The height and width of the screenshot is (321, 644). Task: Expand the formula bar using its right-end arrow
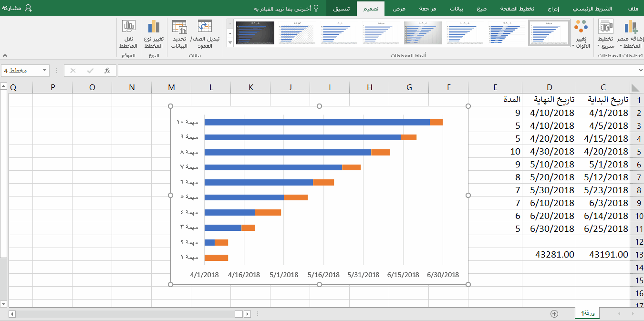coord(640,71)
